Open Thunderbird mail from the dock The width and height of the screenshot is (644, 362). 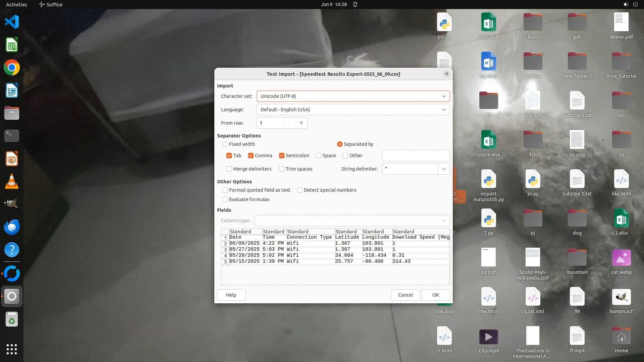pyautogui.click(x=12, y=227)
